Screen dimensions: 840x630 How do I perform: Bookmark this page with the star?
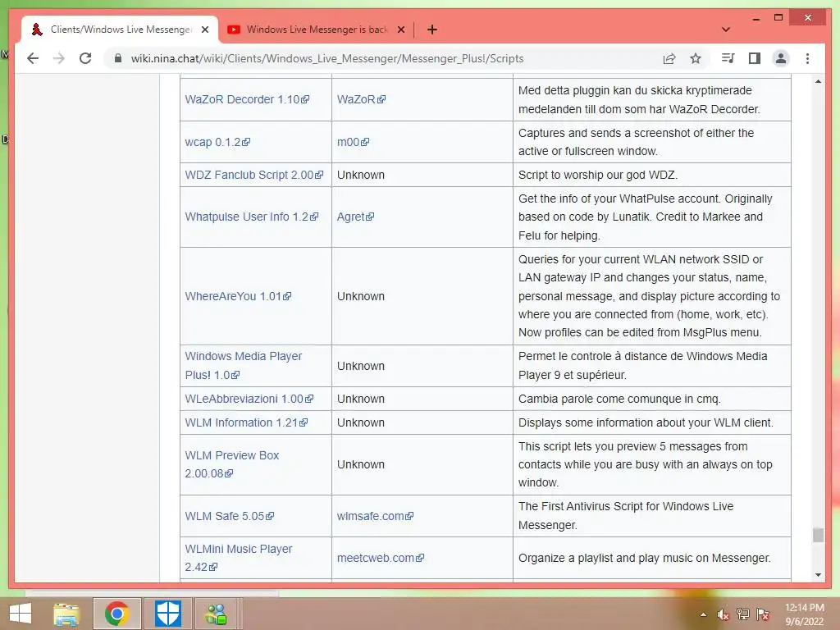pos(696,58)
